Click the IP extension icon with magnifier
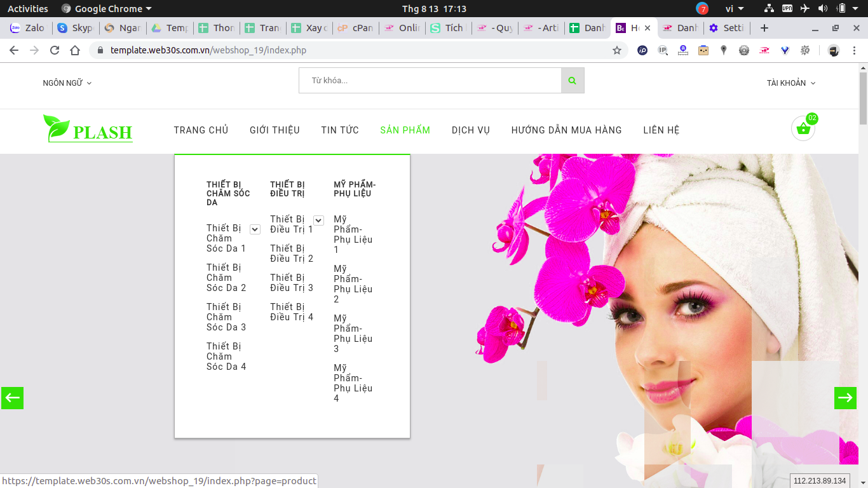Image resolution: width=868 pixels, height=488 pixels. [x=663, y=50]
